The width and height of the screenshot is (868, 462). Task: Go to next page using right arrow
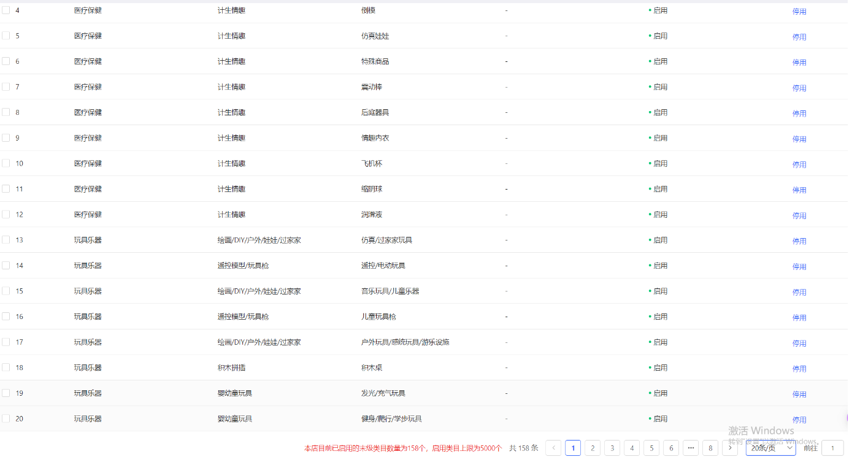[x=729, y=448]
